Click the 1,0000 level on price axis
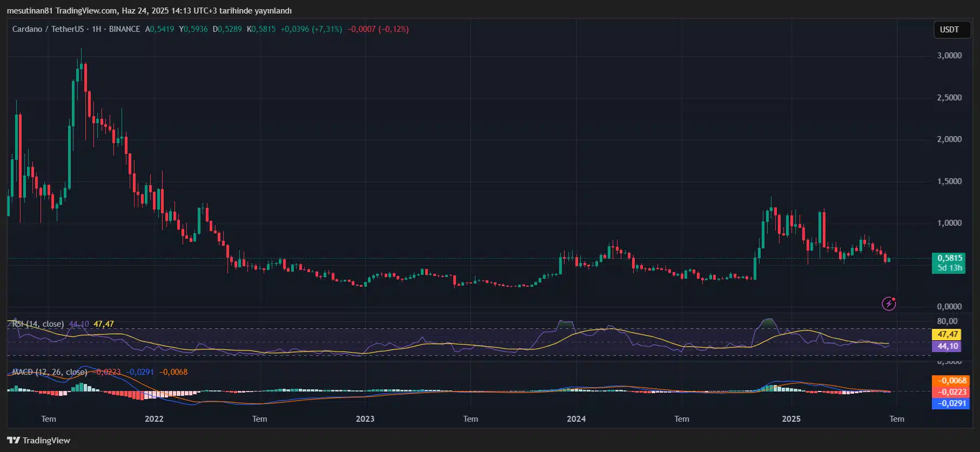Screen dimensions: 980x452 click(x=949, y=223)
